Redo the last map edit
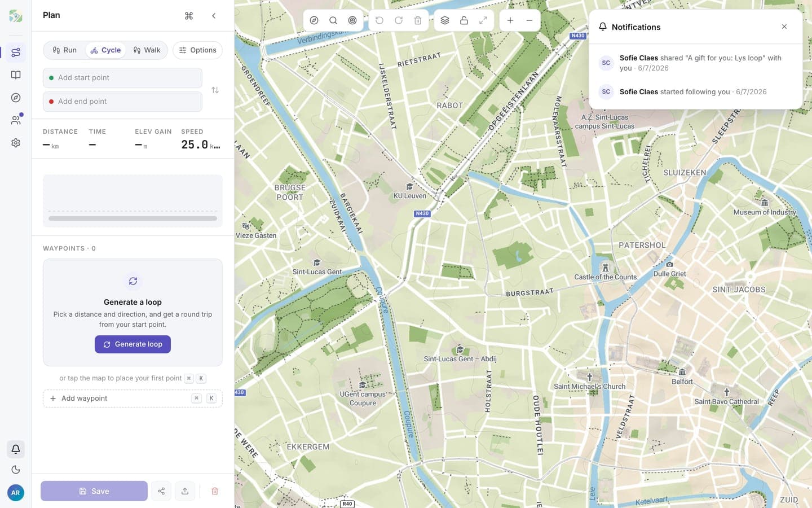This screenshot has width=812, height=508. click(x=399, y=20)
